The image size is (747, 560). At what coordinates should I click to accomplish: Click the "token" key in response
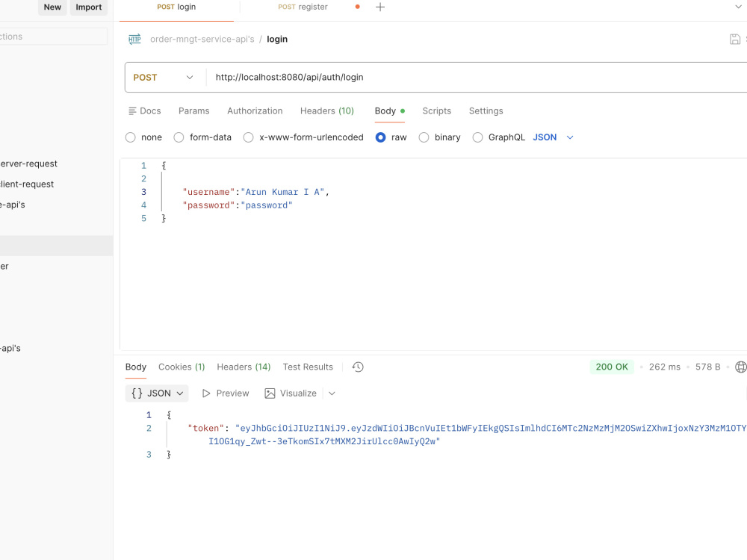[x=206, y=429]
